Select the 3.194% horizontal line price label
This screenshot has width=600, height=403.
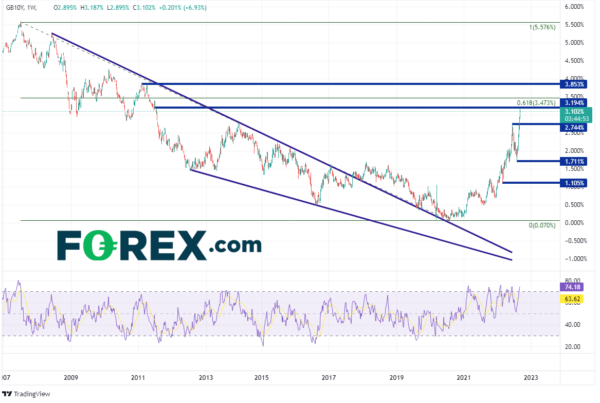click(x=574, y=102)
